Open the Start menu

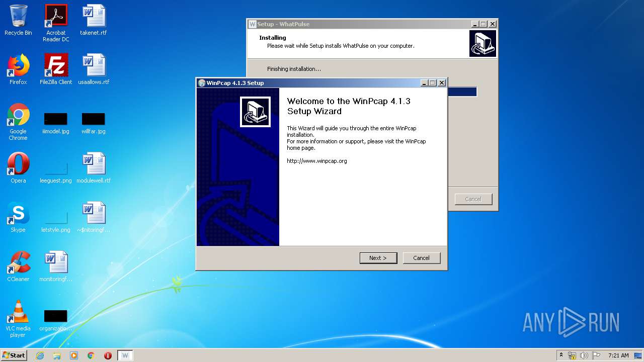[x=14, y=355]
